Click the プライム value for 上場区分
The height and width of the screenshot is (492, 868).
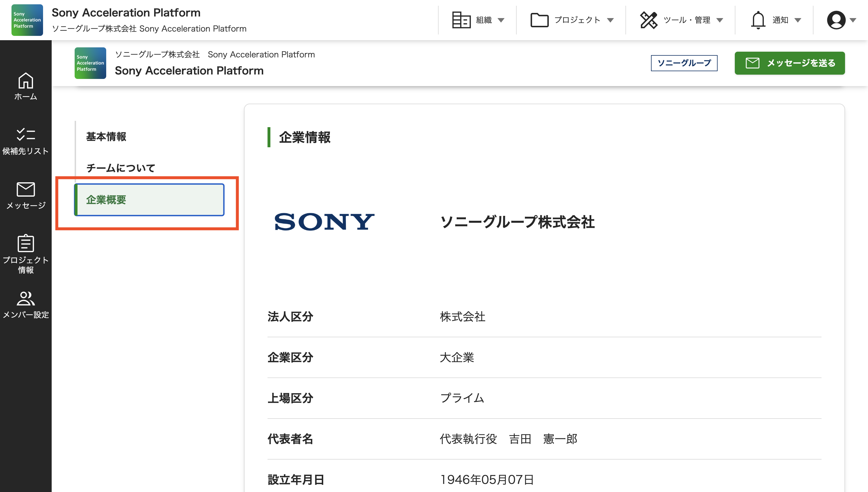(462, 398)
